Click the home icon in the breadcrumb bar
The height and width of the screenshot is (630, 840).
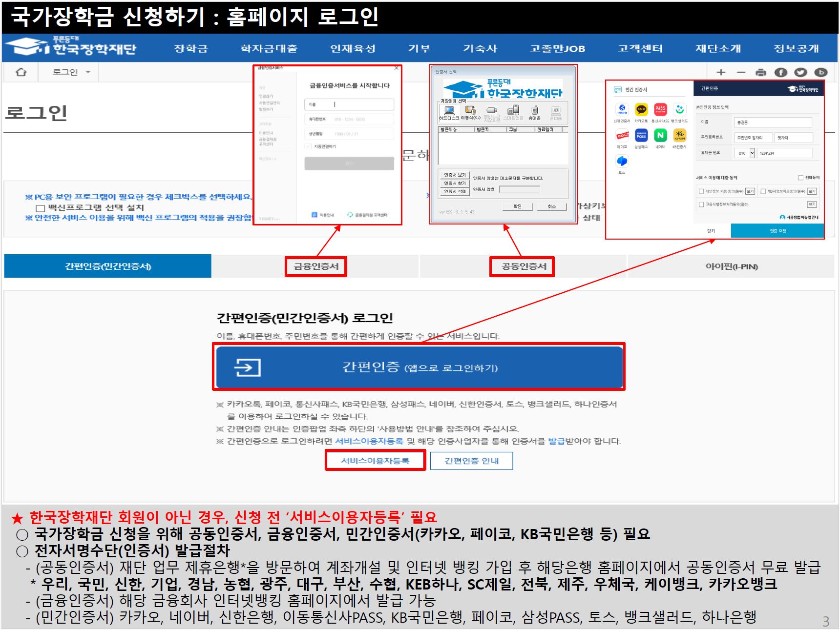[x=21, y=72]
